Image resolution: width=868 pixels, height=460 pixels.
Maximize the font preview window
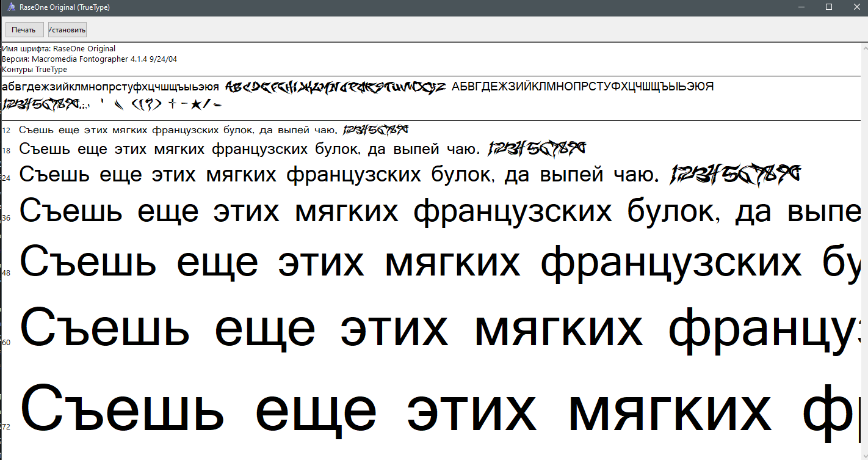tap(828, 7)
